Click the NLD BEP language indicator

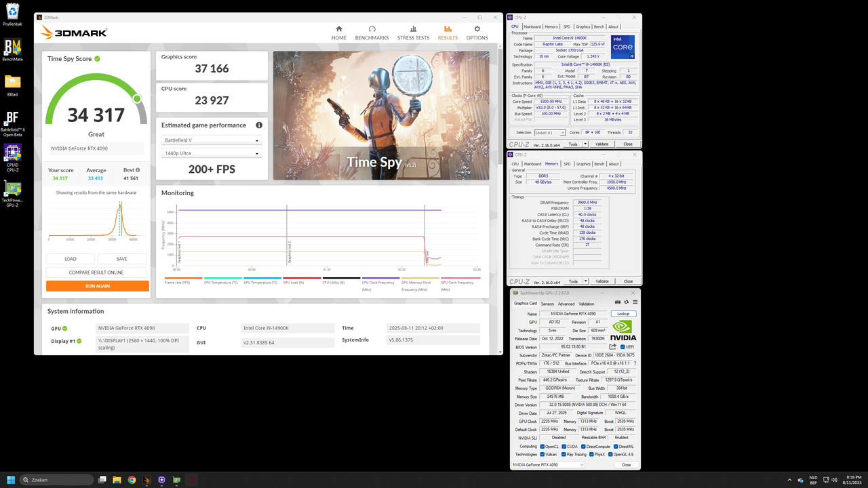813,480
